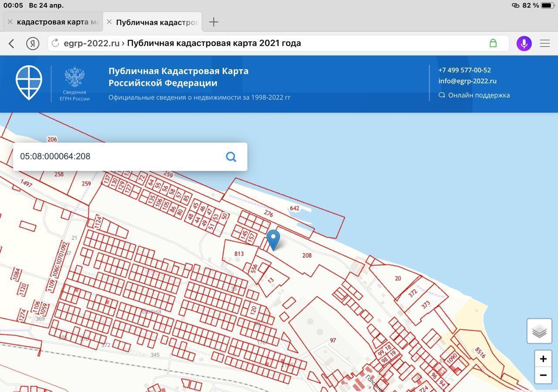The height and width of the screenshot is (392, 558).
Task: Select parcel labeled 145
Action: pyautogui.click(x=244, y=235)
